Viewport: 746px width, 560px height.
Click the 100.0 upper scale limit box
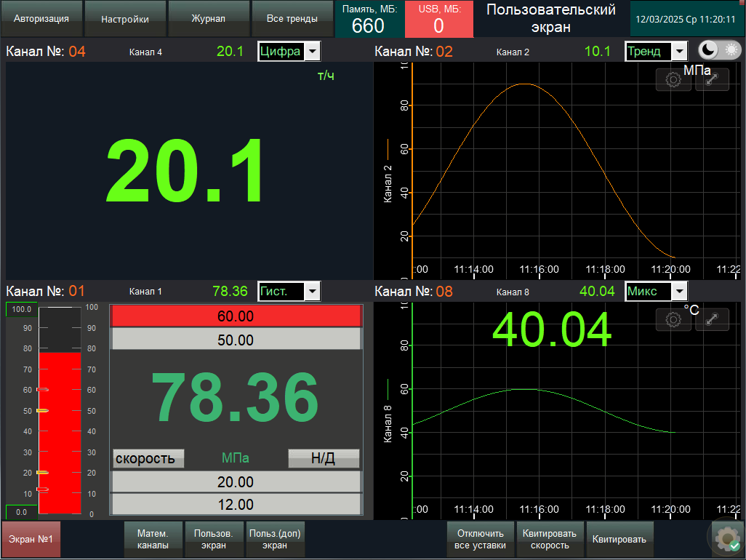(x=21, y=309)
